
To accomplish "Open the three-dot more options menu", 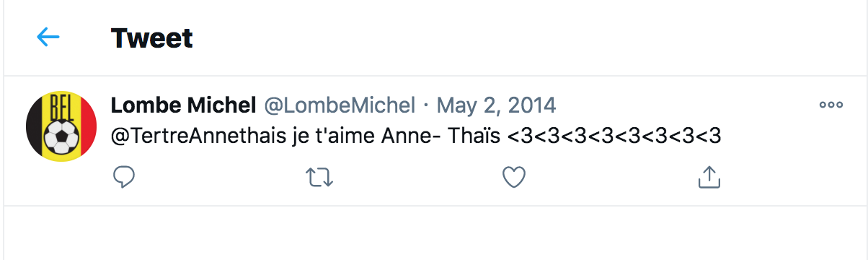I will coord(831,105).
